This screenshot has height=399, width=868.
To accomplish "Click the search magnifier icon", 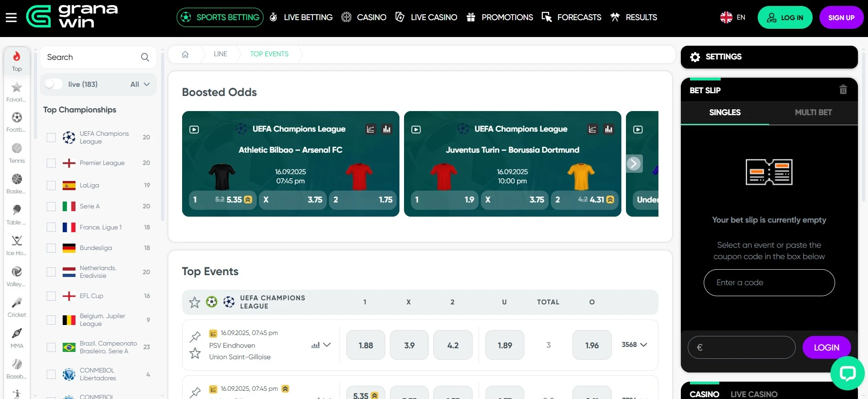I will [145, 57].
